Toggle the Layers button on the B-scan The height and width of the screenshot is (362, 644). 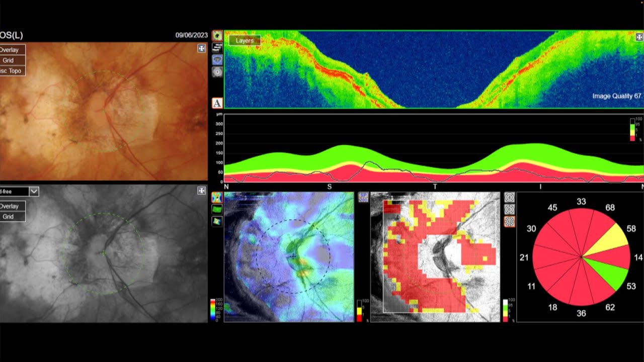(x=245, y=40)
